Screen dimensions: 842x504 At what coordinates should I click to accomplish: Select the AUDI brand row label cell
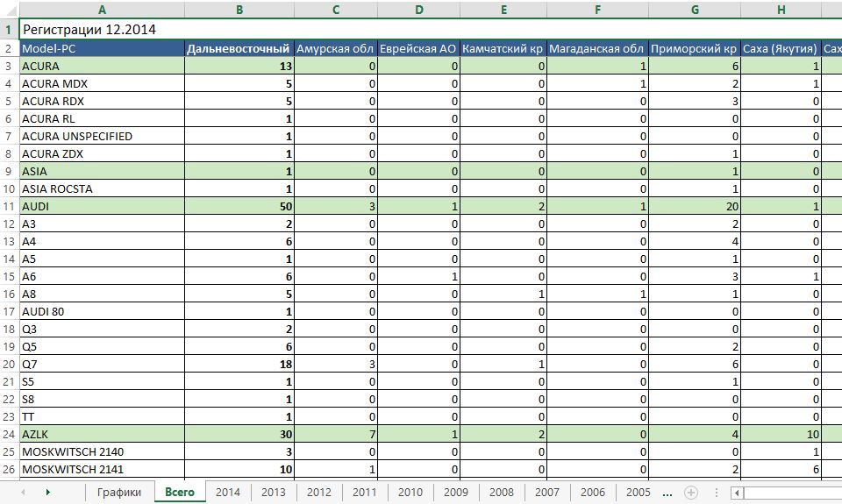point(101,206)
